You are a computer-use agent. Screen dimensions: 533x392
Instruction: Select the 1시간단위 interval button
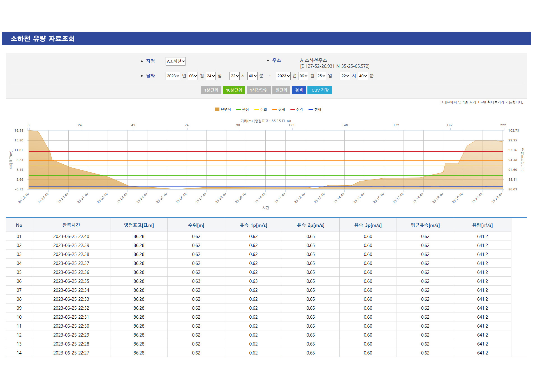[x=259, y=90]
